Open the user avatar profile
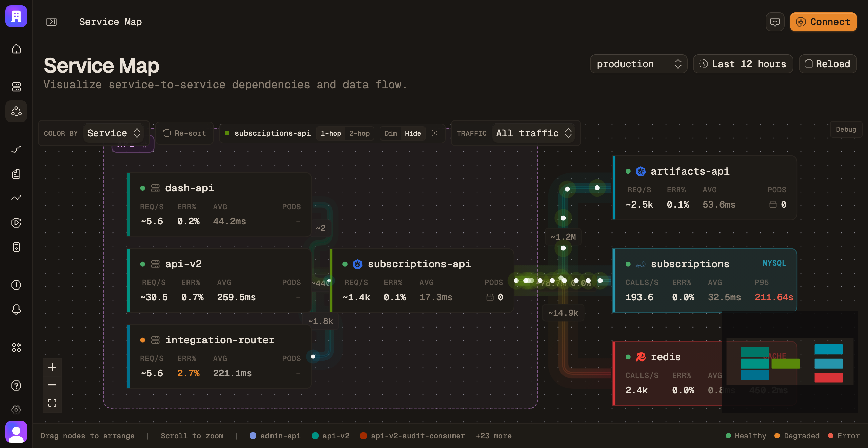Viewport: 868px width, 448px height. (x=16, y=432)
